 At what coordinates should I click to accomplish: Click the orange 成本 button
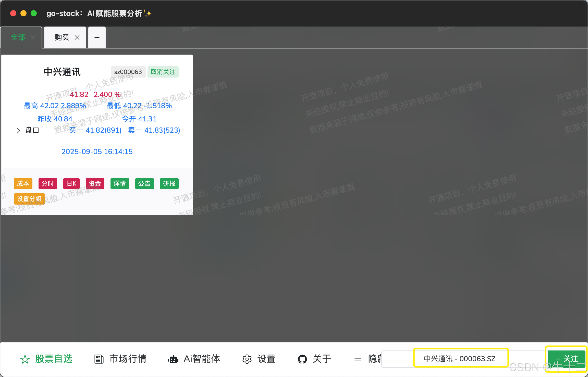23,184
